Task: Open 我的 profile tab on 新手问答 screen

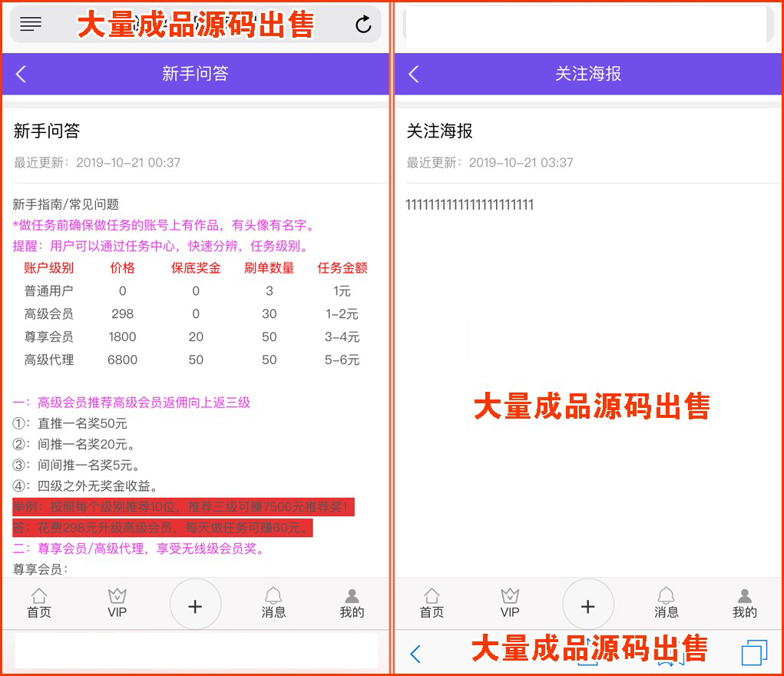Action: tap(352, 603)
